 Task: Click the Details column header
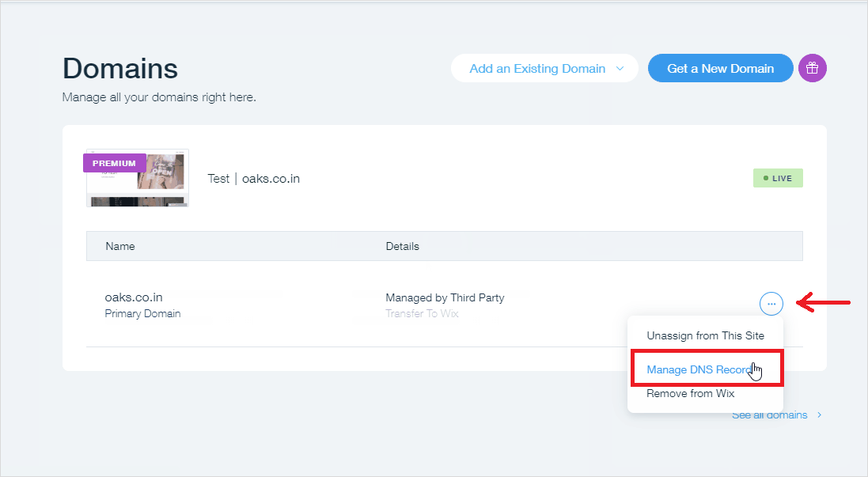403,246
